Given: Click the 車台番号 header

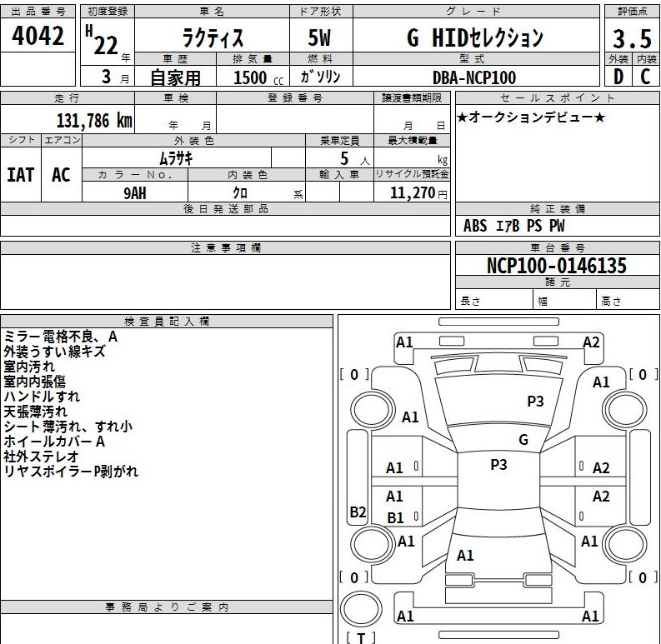Looking at the screenshot, I should pos(558,248).
